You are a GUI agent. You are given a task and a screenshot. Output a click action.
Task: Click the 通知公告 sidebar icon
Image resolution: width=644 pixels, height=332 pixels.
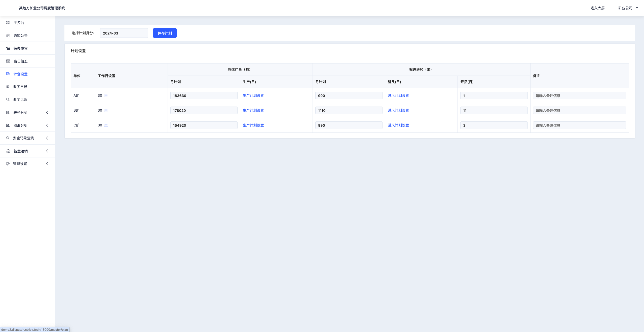point(8,35)
